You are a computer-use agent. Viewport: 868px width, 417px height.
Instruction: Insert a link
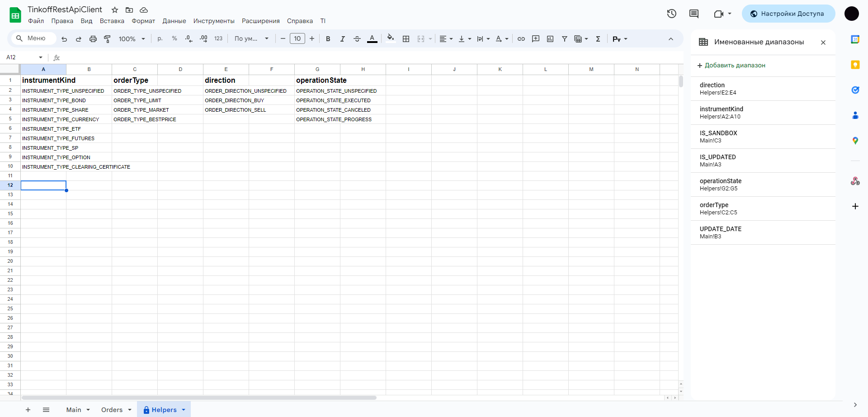[x=521, y=39]
